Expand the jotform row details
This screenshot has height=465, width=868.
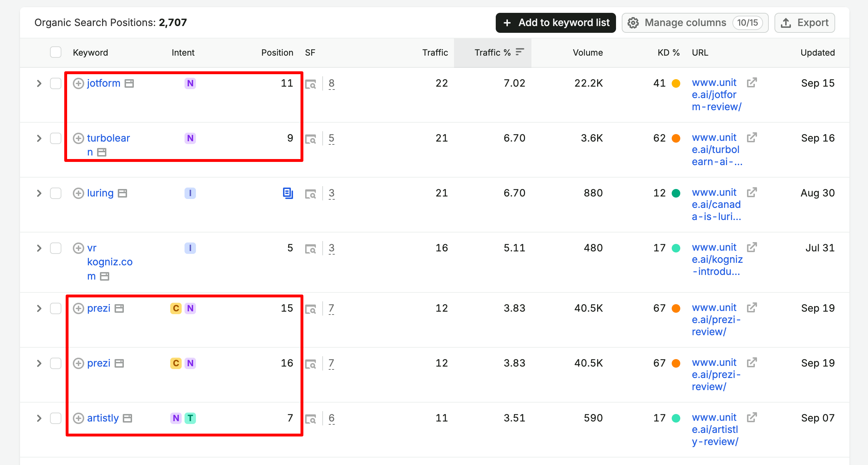coord(39,83)
